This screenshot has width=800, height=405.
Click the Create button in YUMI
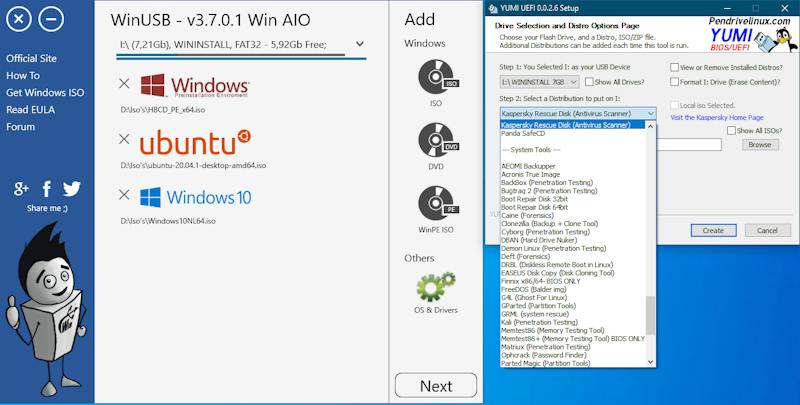[713, 231]
